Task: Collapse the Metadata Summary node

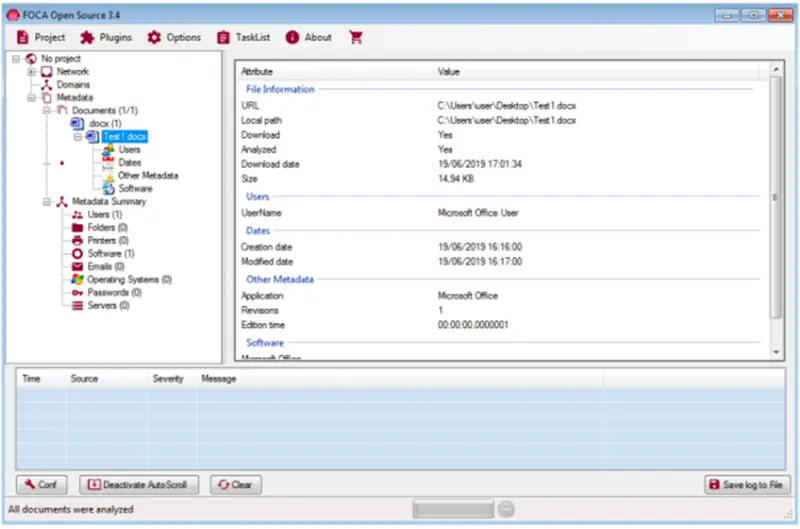Action: [x=47, y=202]
